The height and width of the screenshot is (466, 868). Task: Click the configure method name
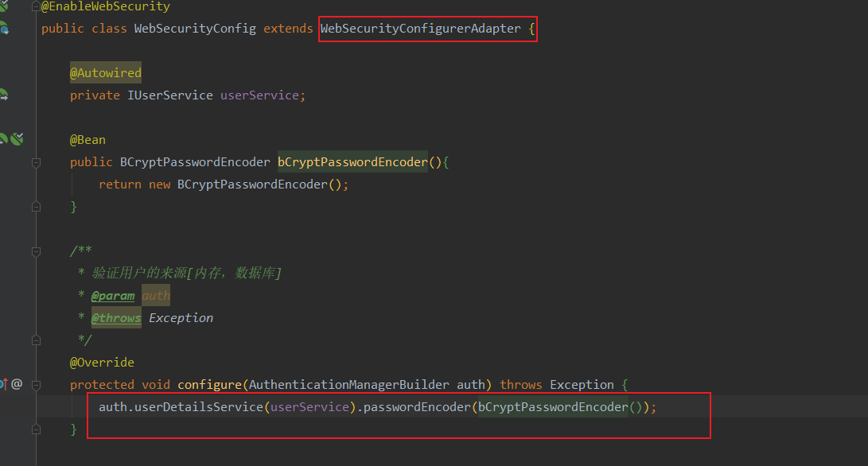209,385
